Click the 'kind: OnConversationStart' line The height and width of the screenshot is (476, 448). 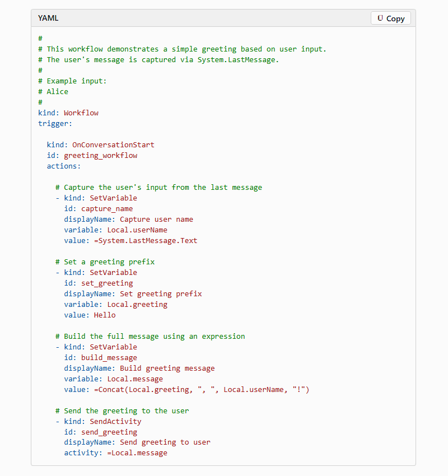pos(100,145)
